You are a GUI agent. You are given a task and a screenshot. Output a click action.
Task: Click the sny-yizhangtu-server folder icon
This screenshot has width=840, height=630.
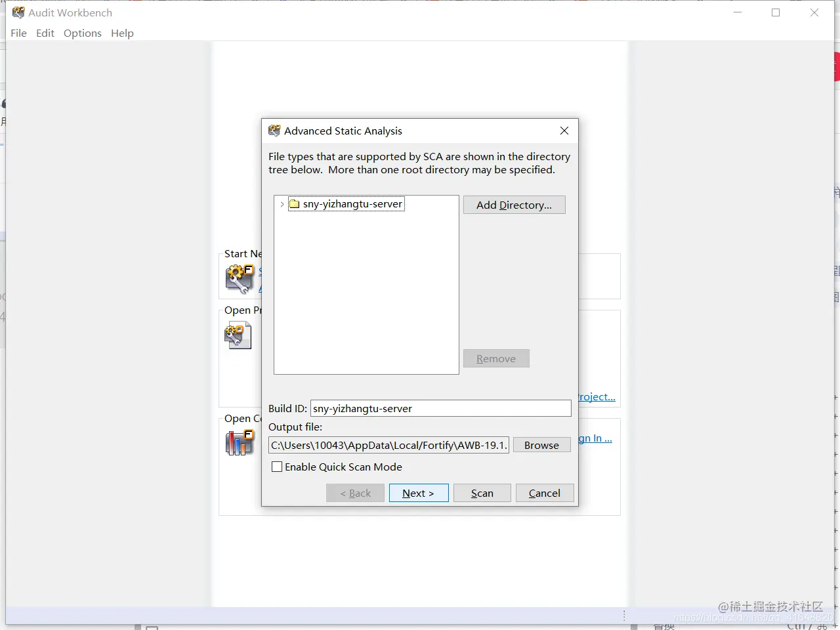click(x=295, y=204)
